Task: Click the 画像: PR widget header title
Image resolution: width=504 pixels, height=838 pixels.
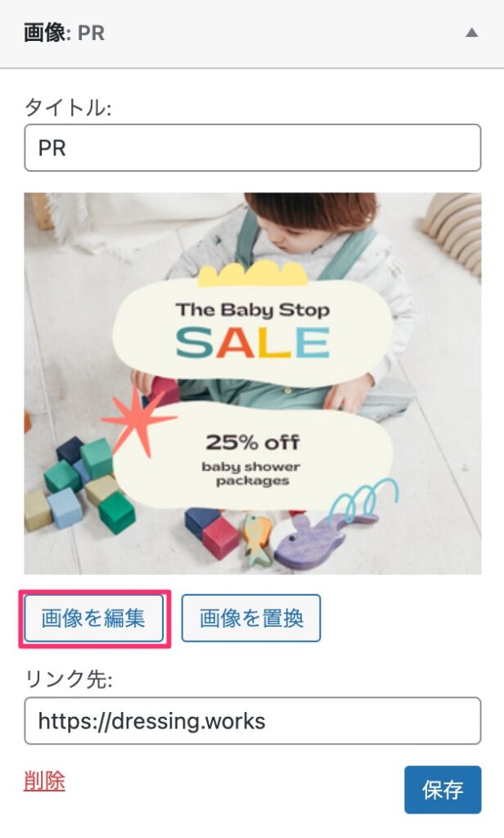Action: [x=64, y=33]
